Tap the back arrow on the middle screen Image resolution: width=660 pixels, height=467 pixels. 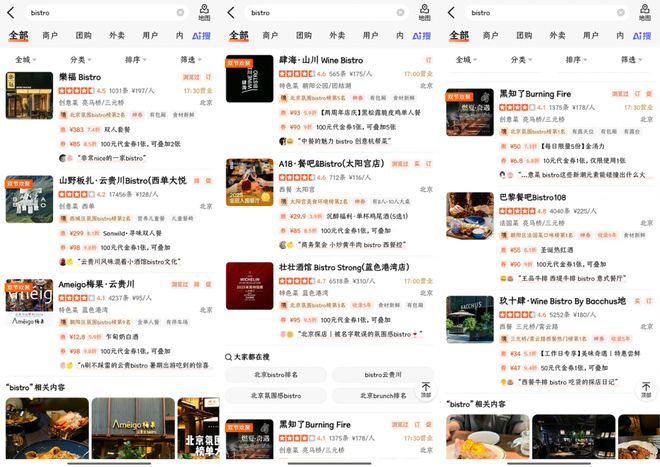click(231, 13)
